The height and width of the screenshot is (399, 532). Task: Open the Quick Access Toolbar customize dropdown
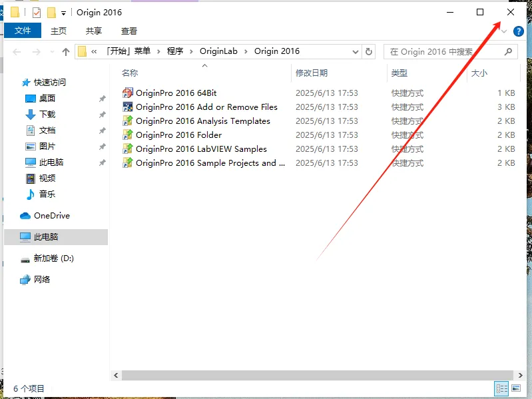tap(63, 13)
